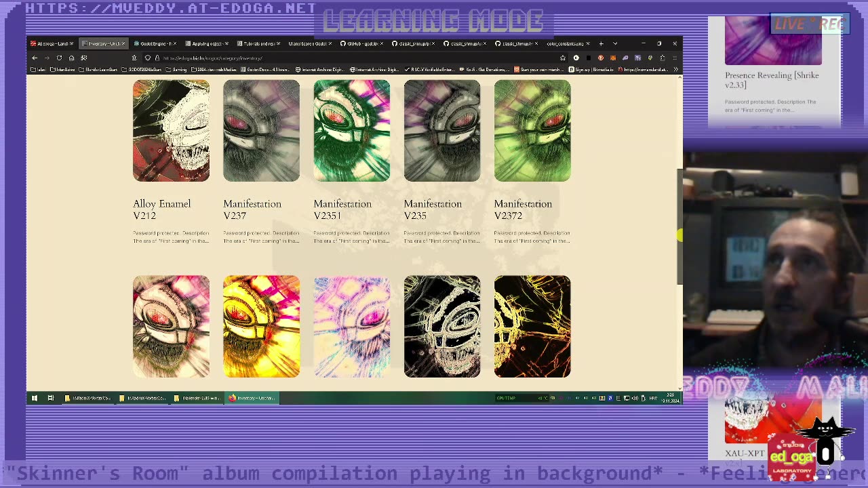Open the black-and-gold mask thumbnail
Image resolution: width=868 pixels, height=488 pixels.
pyautogui.click(x=532, y=326)
